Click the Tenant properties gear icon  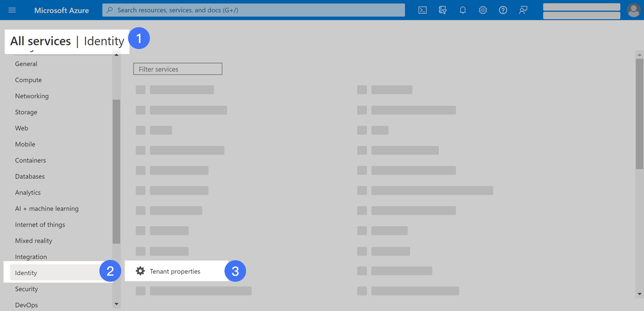coord(140,271)
